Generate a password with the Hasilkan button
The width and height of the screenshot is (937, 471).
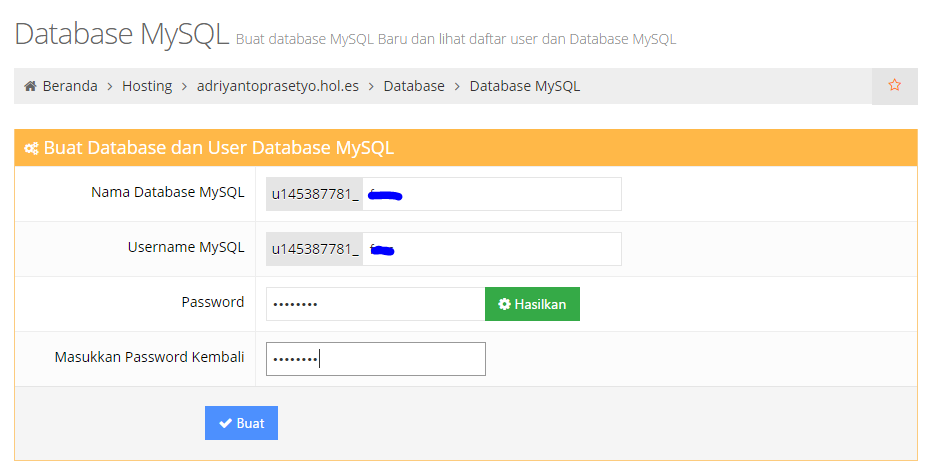point(532,304)
